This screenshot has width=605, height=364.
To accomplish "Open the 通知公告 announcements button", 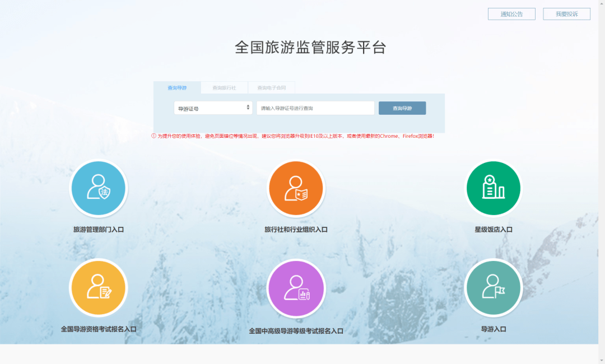I will pyautogui.click(x=511, y=14).
